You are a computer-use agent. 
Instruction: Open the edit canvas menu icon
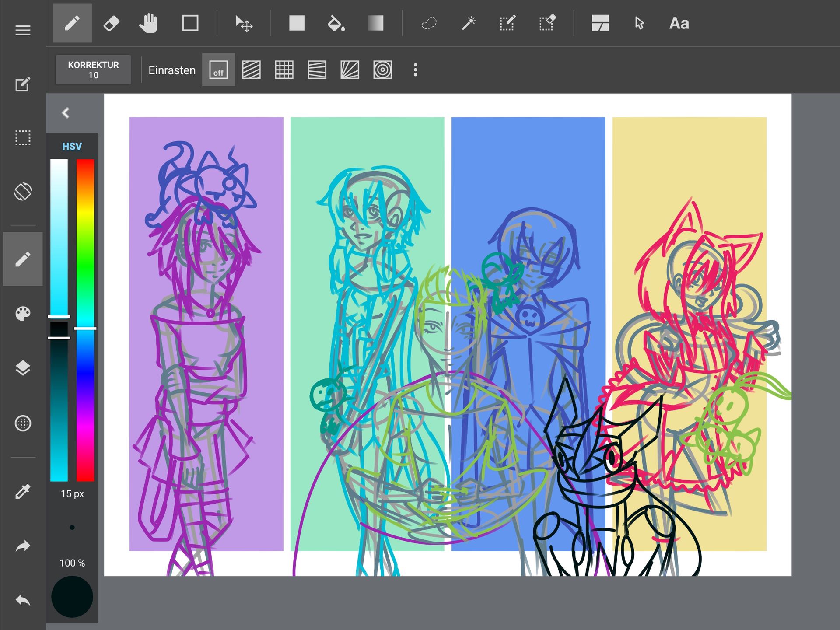23,84
